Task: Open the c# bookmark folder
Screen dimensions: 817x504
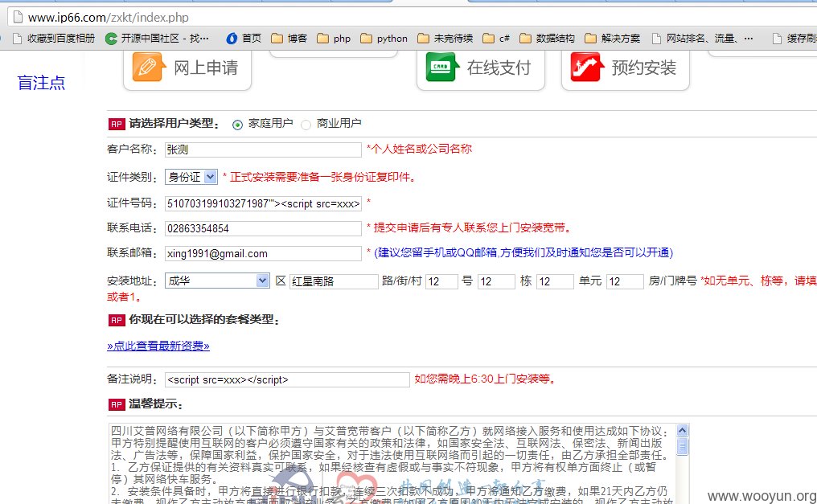Action: (x=496, y=38)
